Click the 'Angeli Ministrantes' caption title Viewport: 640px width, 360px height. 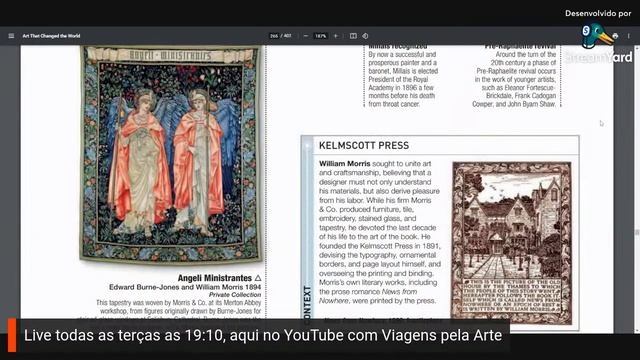[215, 278]
